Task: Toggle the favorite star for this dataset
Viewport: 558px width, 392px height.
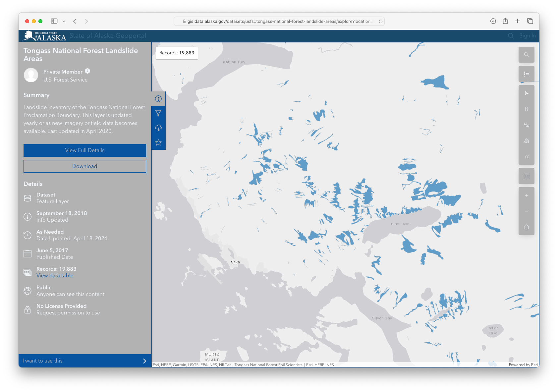Action: point(158,142)
